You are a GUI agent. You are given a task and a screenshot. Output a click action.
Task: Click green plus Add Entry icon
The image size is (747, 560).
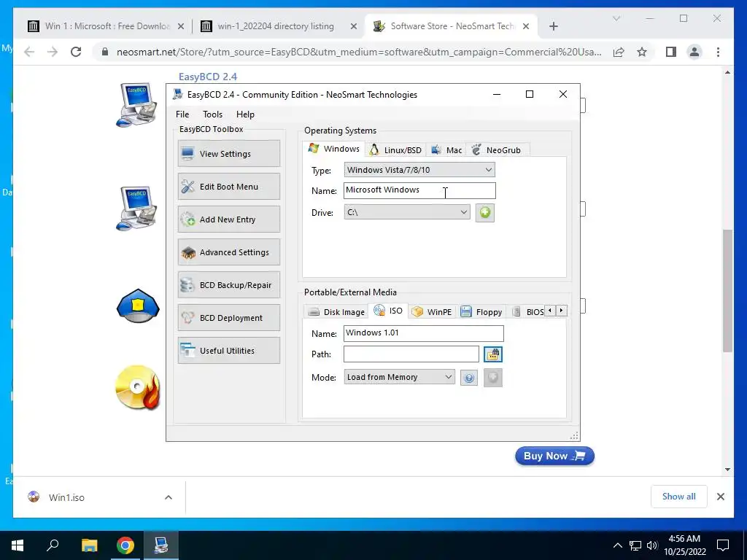(x=485, y=212)
